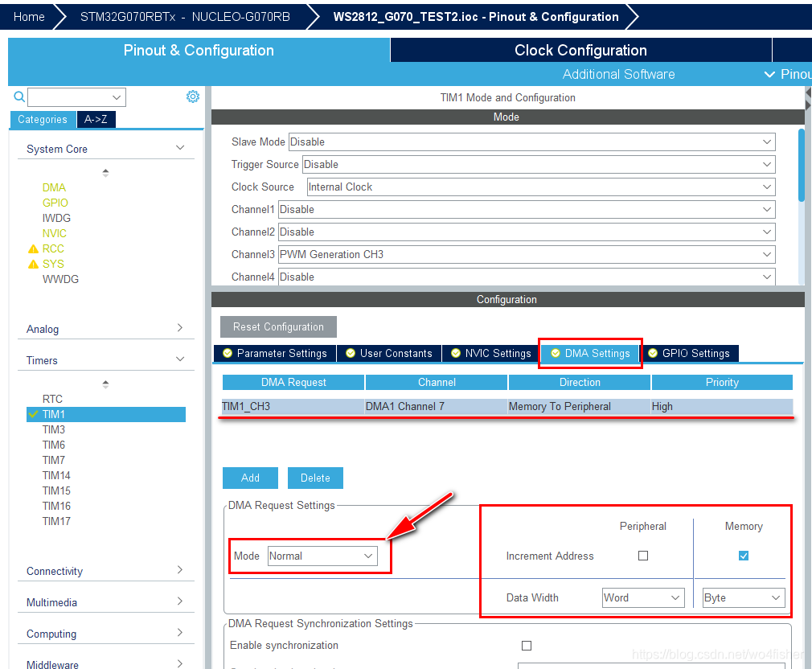Open the GPIO Settings tab
The image size is (812, 669).
[x=691, y=353]
